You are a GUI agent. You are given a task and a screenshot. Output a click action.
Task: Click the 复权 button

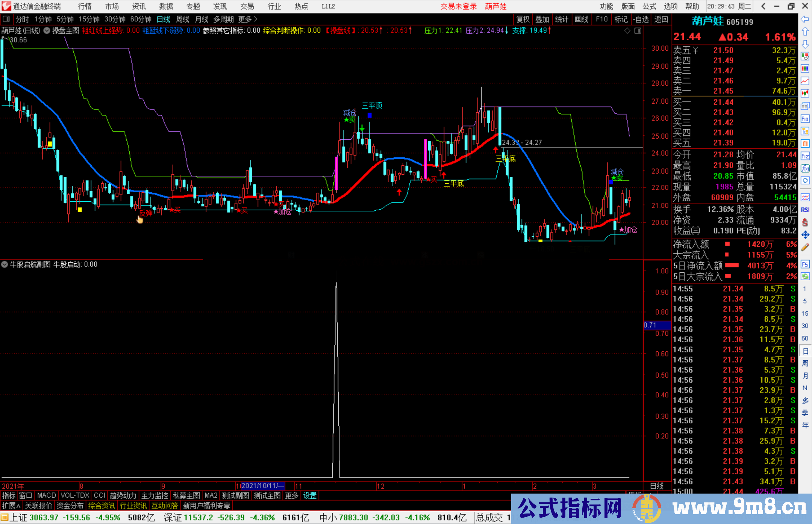tap(523, 19)
